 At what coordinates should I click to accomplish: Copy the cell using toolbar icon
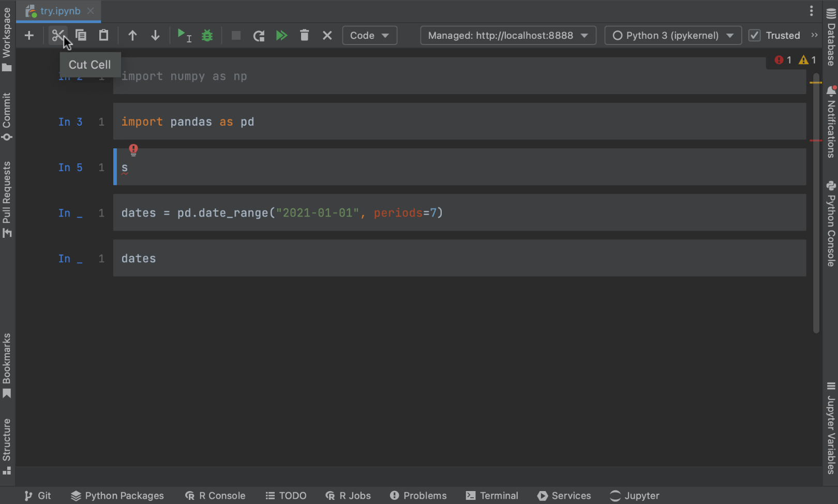point(81,36)
